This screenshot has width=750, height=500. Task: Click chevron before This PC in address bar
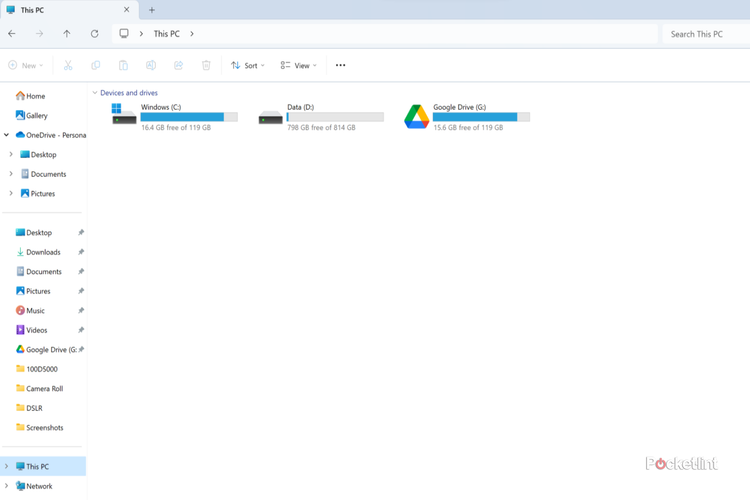coord(141,33)
